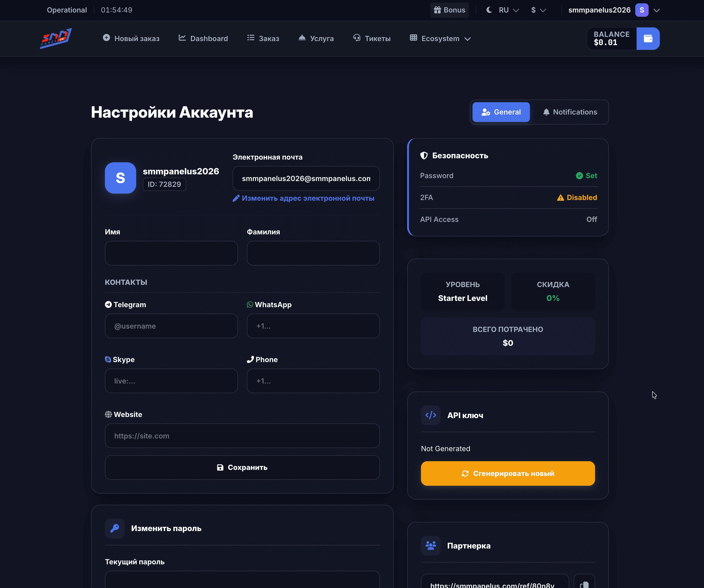Click the Услуга icon in navigation
This screenshot has width=704, height=588.
[302, 38]
